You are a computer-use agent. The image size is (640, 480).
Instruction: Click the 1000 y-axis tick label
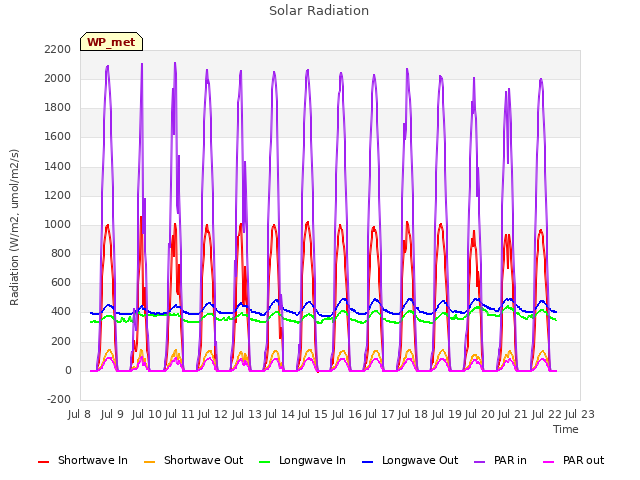(58, 224)
